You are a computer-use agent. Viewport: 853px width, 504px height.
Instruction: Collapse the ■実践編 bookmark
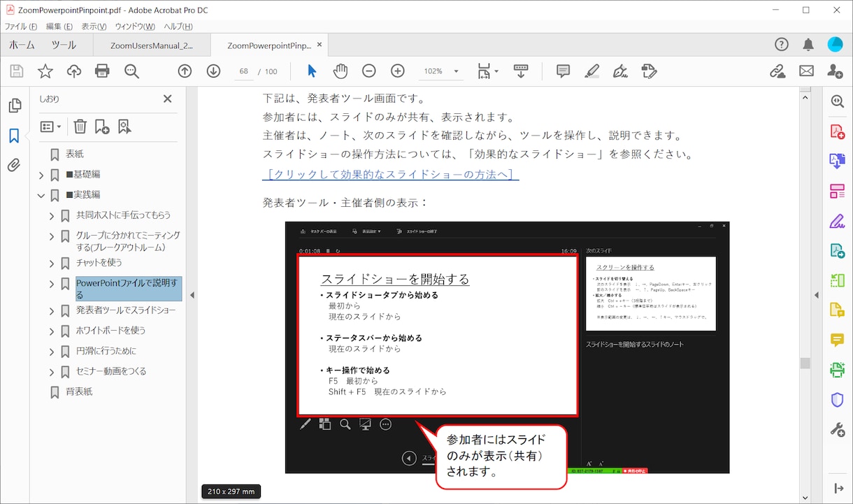(41, 195)
